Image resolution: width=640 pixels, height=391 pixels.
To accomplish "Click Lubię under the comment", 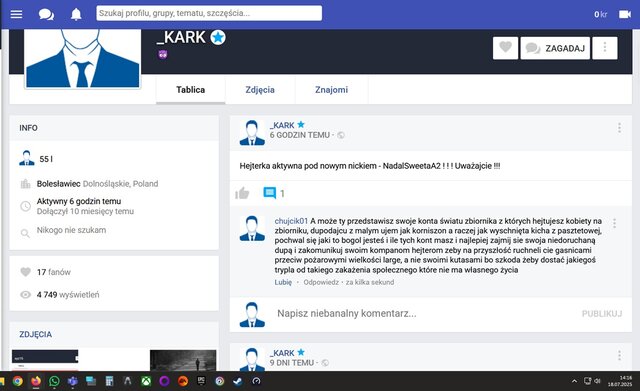I will click(283, 282).
